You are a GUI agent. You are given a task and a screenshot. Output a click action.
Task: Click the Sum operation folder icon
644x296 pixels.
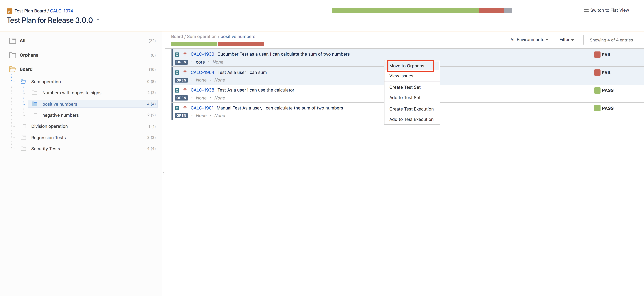point(23,82)
